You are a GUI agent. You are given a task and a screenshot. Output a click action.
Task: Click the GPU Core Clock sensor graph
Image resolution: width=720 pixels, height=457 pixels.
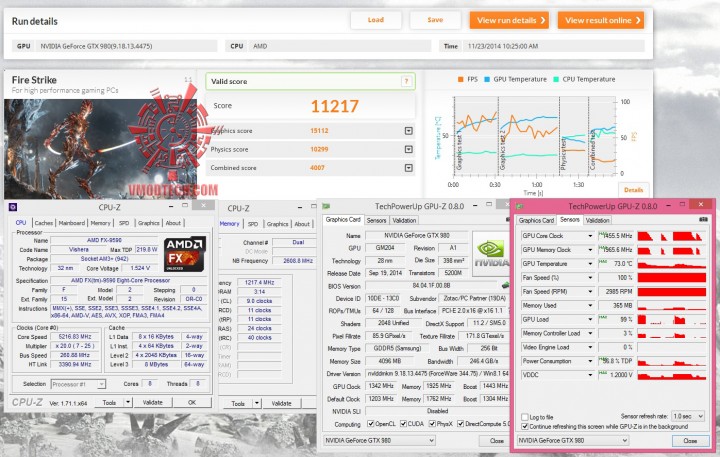coord(671,236)
